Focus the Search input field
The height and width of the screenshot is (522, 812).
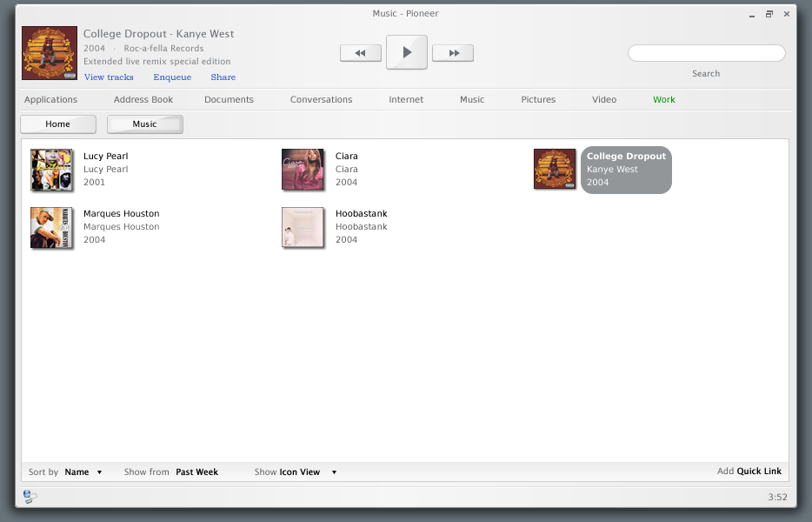pos(706,53)
